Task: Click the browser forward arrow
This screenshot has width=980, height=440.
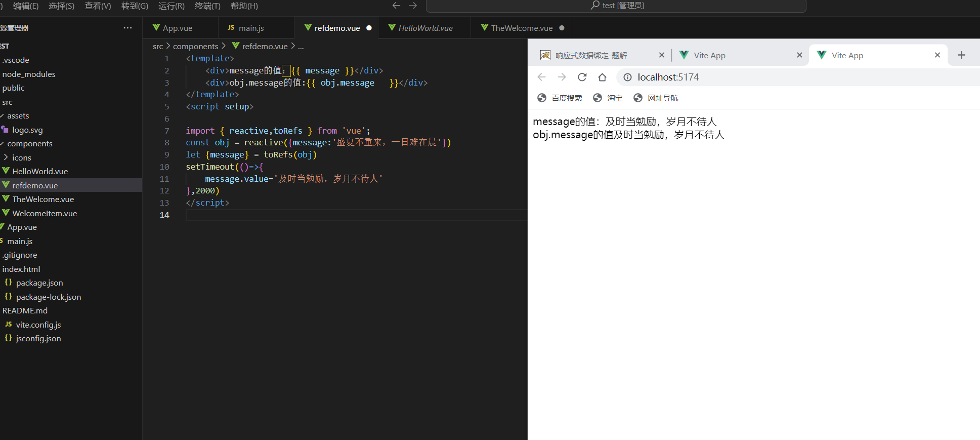Action: coord(562,77)
